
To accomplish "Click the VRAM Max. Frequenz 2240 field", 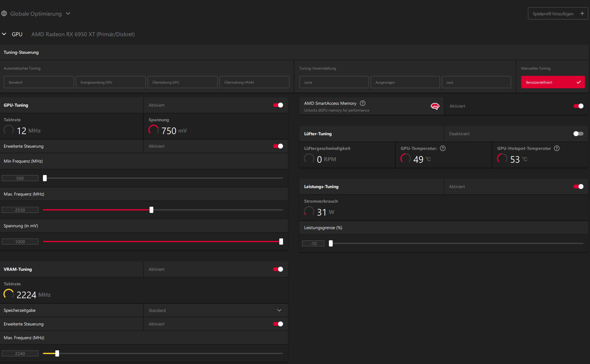I will click(x=20, y=353).
